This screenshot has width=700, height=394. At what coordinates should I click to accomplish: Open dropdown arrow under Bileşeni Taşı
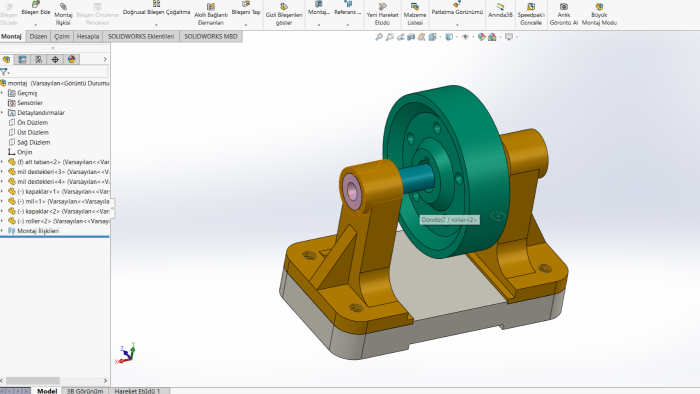point(246,25)
